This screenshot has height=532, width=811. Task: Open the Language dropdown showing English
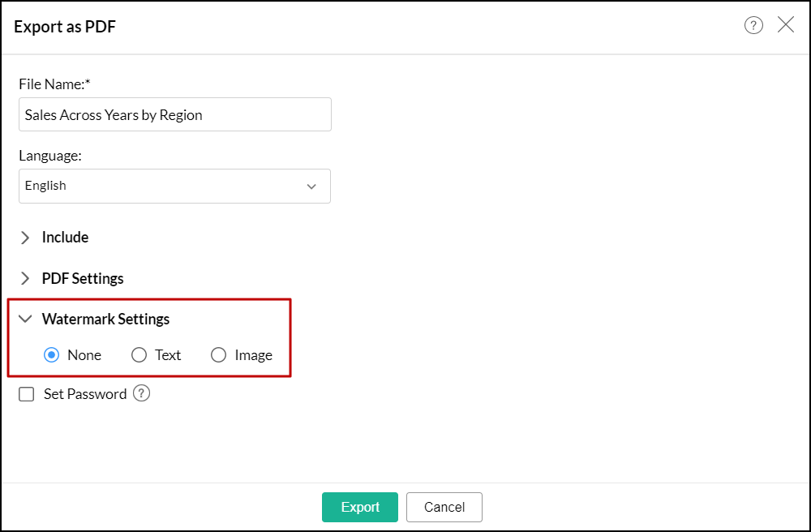(x=174, y=186)
